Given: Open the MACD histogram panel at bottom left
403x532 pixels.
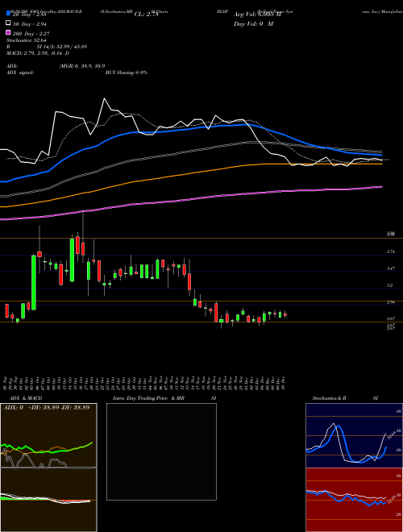Looking at the screenshot, I should coord(48,500).
